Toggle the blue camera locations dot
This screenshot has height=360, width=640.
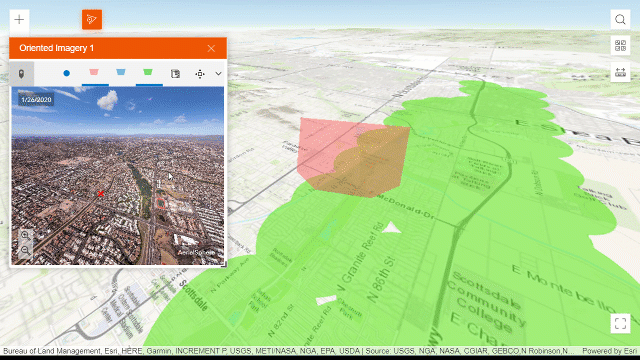67,73
